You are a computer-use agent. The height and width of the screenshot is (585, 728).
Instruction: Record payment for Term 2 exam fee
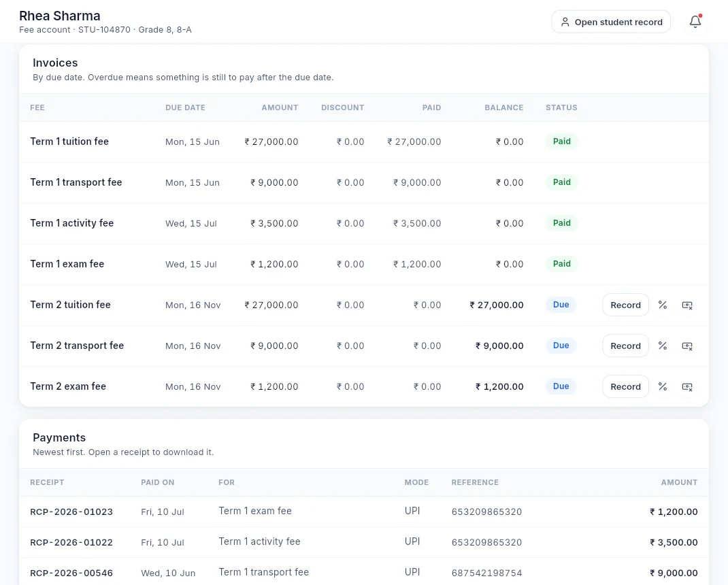click(625, 387)
